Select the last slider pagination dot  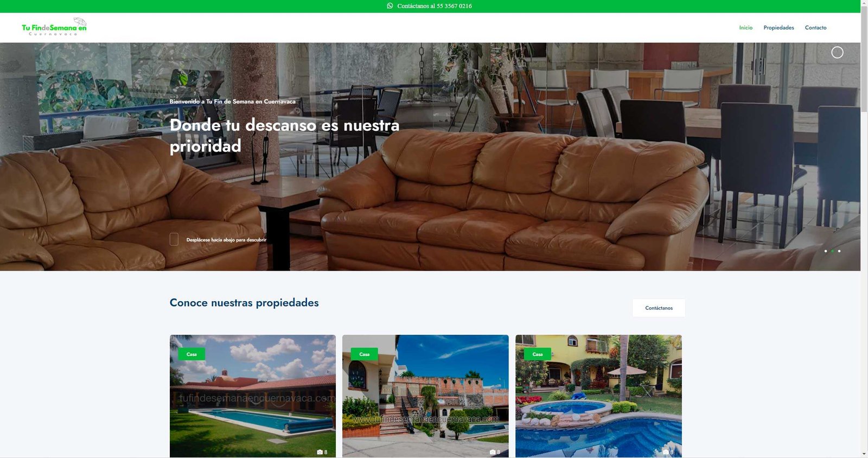[839, 251]
